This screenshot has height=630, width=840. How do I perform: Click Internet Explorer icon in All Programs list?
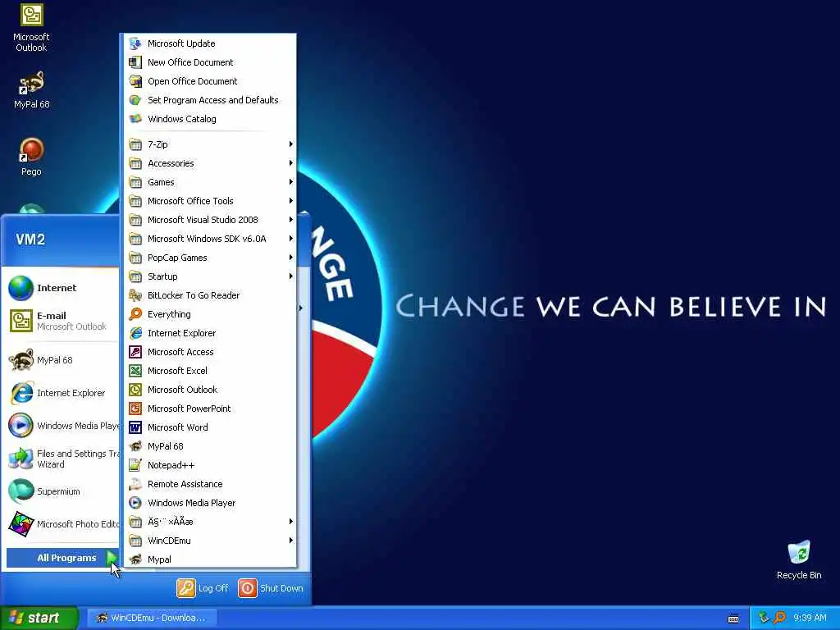(135, 333)
